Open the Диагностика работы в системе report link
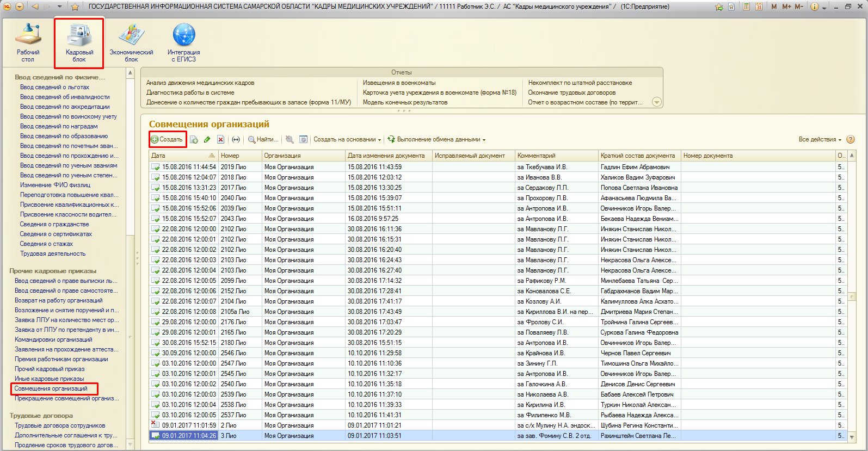This screenshot has width=868, height=451. coord(190,92)
